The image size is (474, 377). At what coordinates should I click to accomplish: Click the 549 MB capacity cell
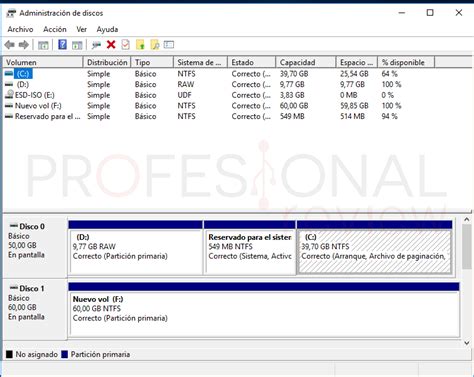(x=292, y=116)
